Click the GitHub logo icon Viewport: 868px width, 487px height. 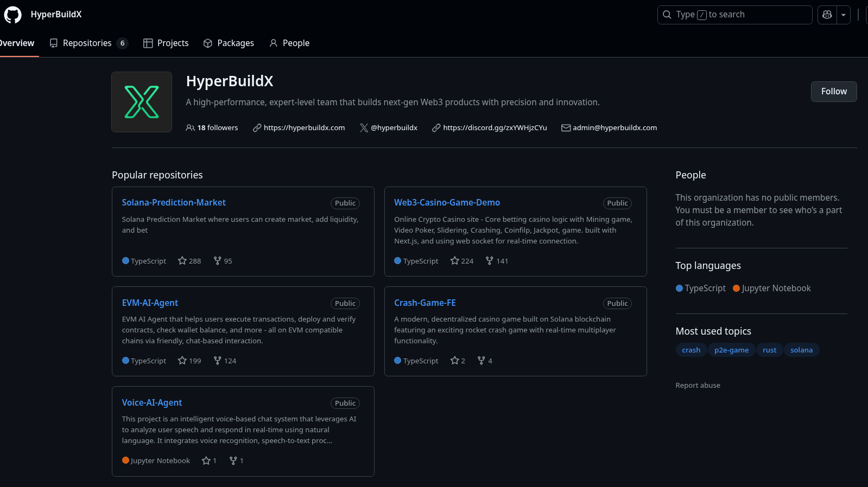pos(12,15)
